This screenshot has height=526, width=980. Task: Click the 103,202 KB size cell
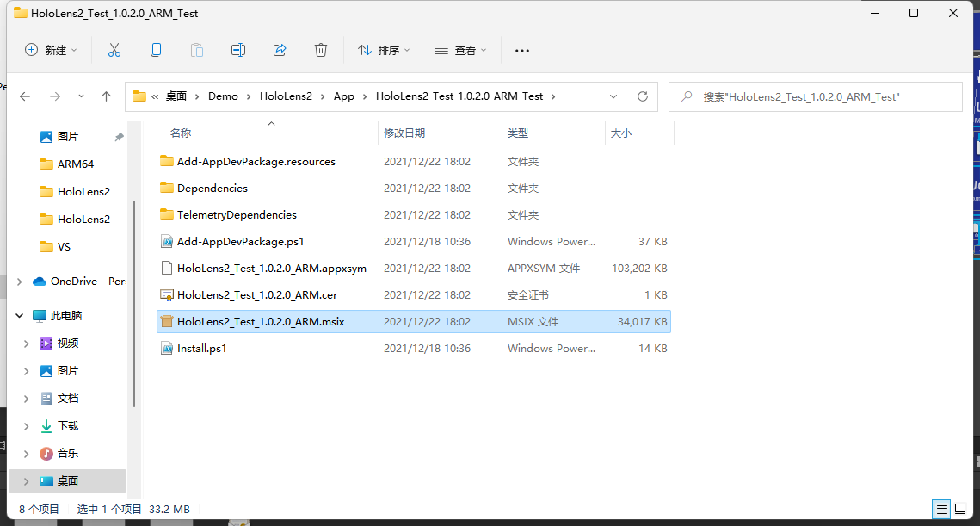pos(639,269)
